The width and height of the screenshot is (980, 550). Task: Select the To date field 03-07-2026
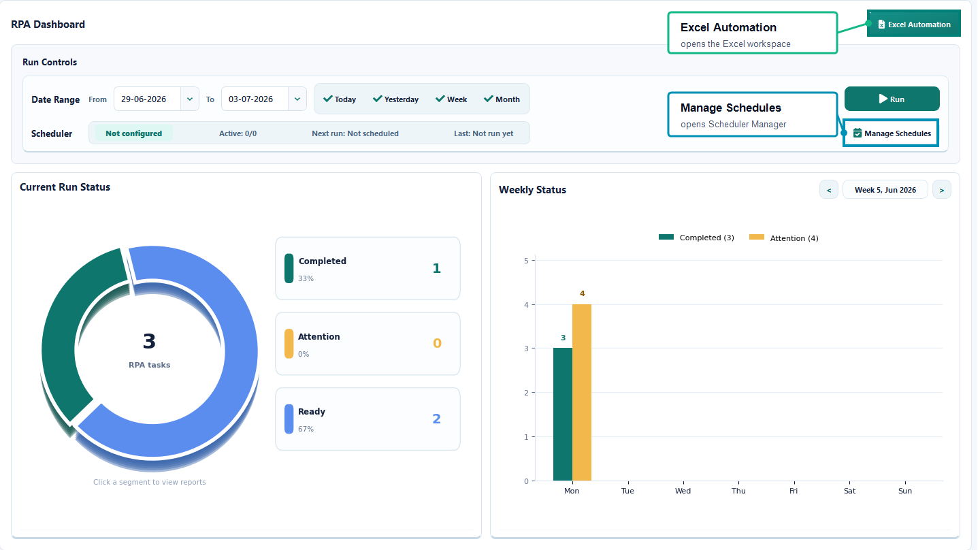point(255,99)
